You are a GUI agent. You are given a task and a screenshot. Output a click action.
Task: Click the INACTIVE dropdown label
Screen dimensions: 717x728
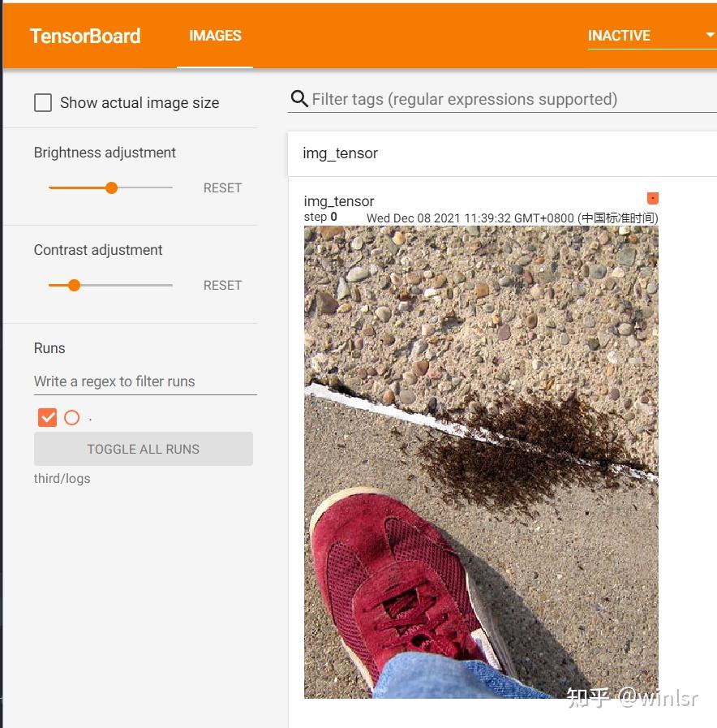pos(619,36)
